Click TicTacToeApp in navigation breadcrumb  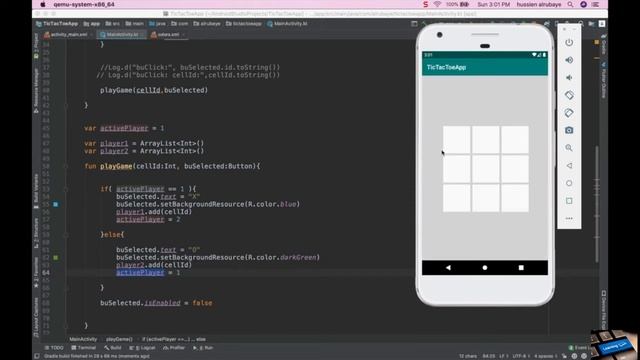[57, 24]
